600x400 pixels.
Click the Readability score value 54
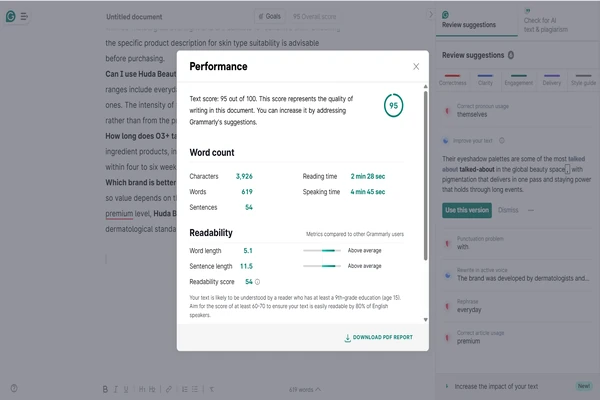249,282
